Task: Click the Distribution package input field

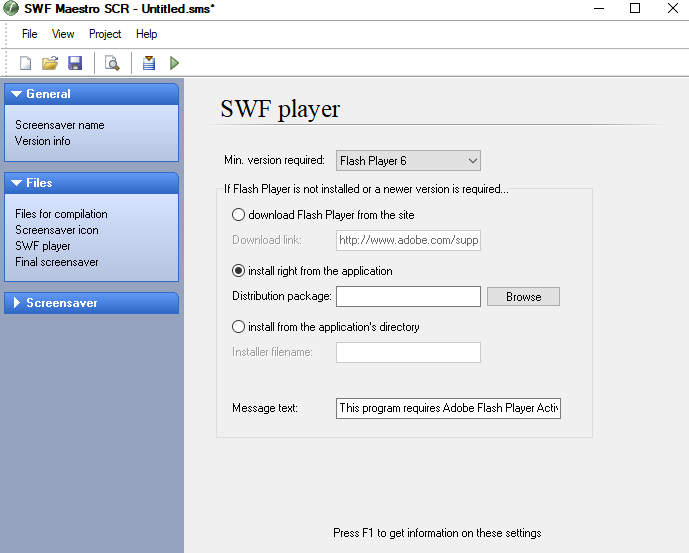Action: pyautogui.click(x=408, y=297)
